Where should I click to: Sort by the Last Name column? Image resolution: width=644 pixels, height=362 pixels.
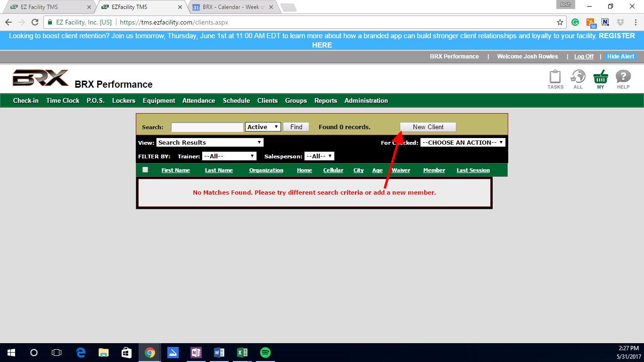pos(219,170)
